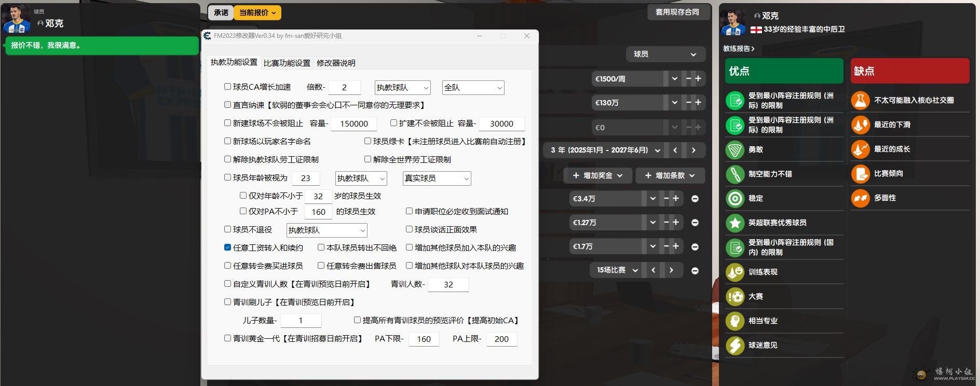
Task: Click the 大赛 trait icon
Action: click(735, 297)
